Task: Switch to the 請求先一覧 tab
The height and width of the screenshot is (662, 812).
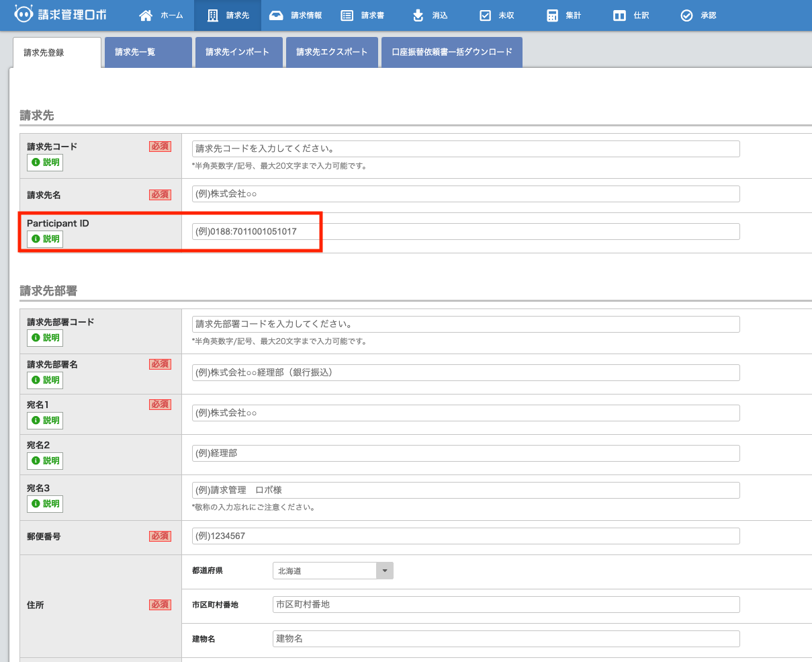Action: click(148, 52)
